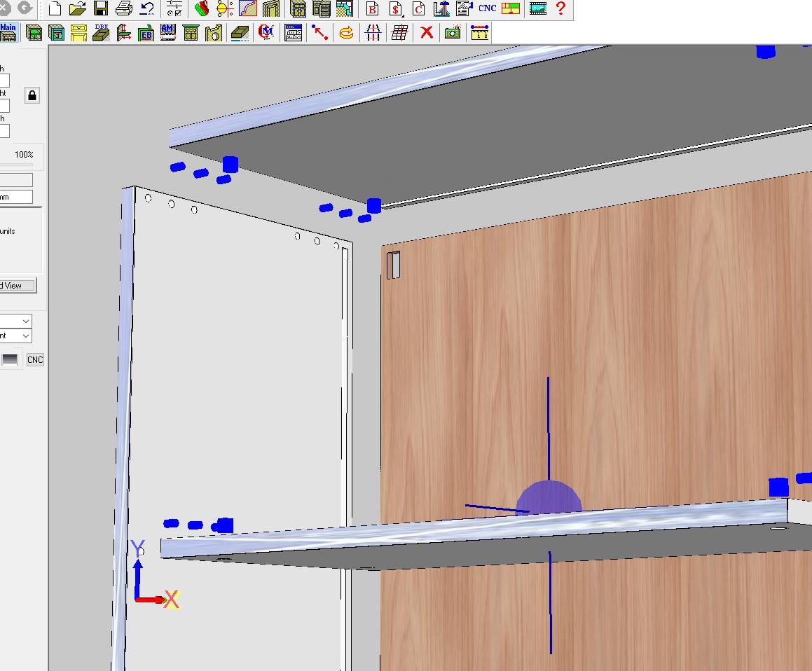Screen dimensions: 812x671
Task: Open the dollar sign report icon
Action: (x=396, y=9)
